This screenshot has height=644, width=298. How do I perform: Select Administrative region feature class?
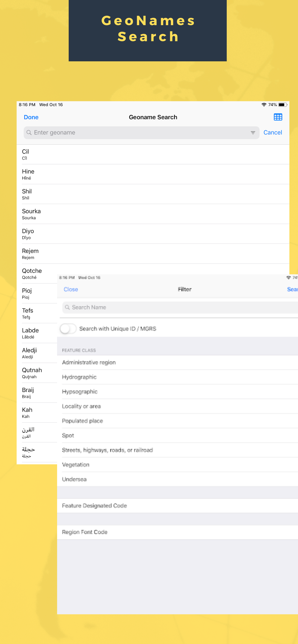(x=178, y=362)
